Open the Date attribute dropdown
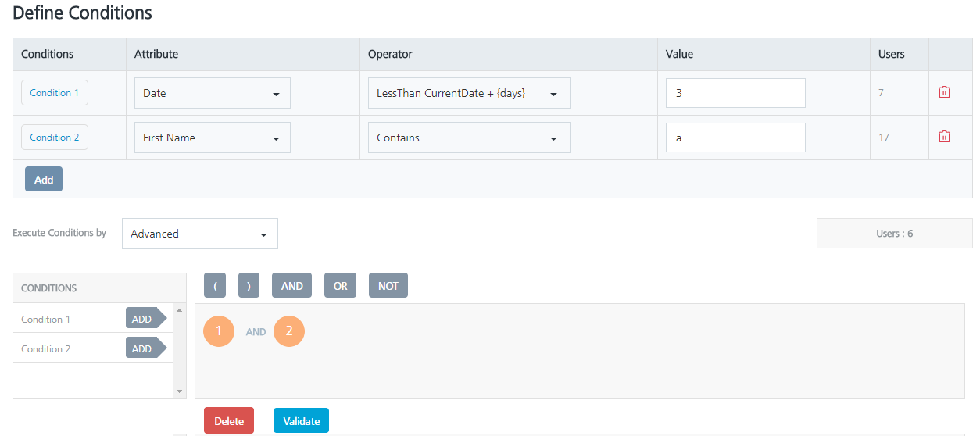 (x=212, y=93)
